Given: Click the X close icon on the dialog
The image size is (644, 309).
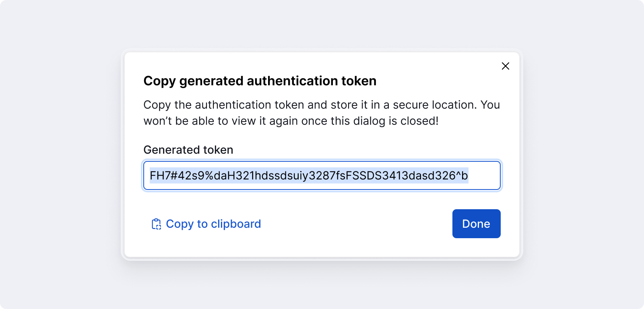Looking at the screenshot, I should (506, 66).
